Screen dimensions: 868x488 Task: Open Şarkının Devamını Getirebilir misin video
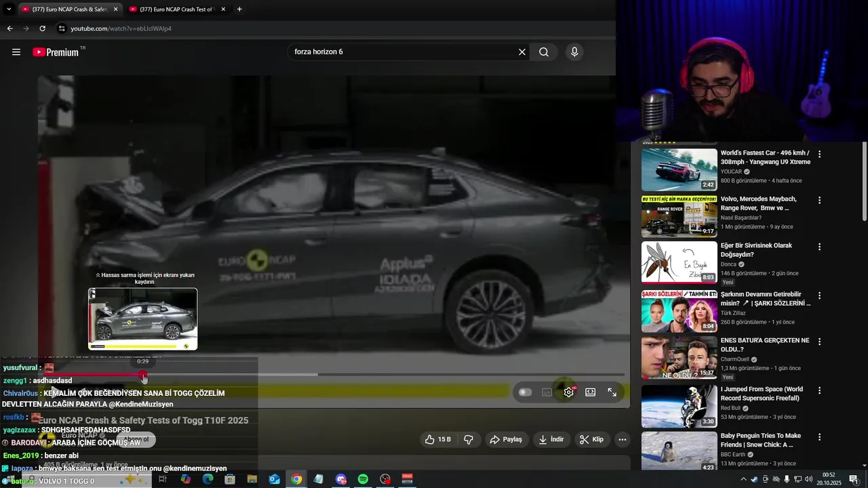click(765, 299)
